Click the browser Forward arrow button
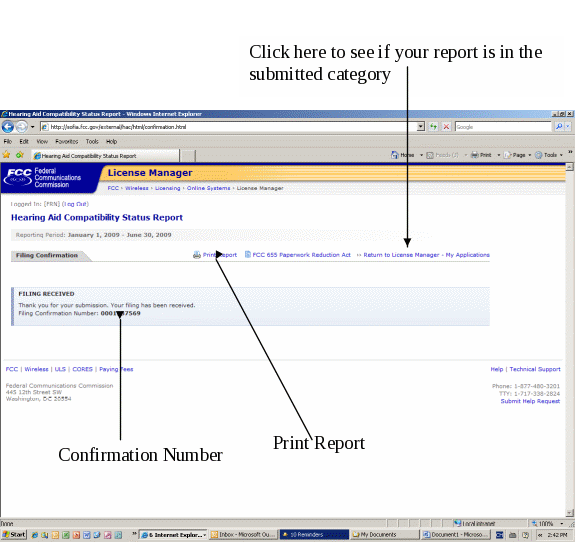Screen dimensions: 576x542 point(22,127)
